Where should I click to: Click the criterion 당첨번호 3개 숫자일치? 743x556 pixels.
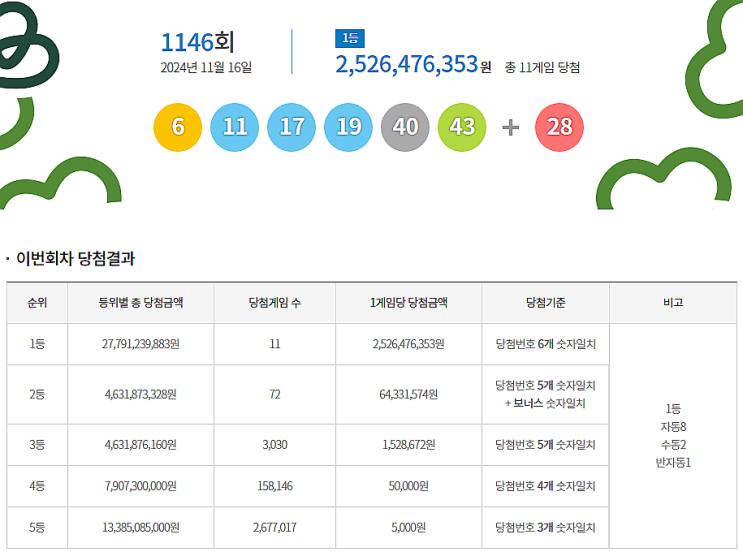coord(545,528)
